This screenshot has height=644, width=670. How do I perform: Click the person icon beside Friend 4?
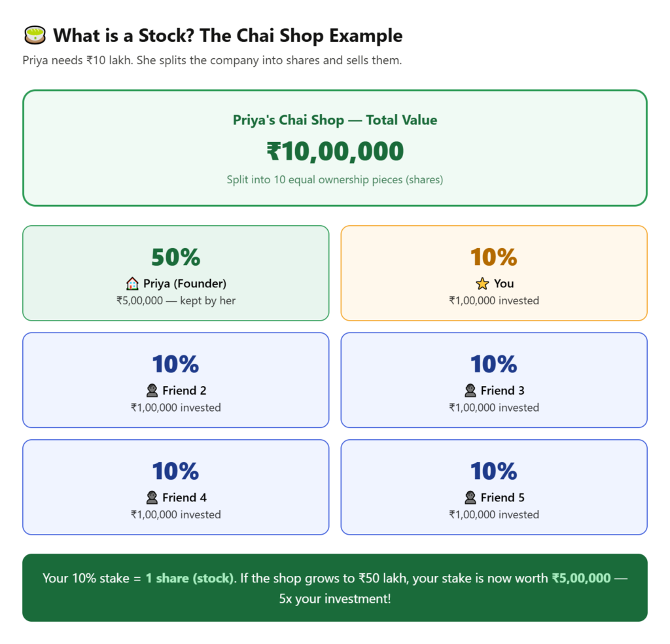[152, 497]
